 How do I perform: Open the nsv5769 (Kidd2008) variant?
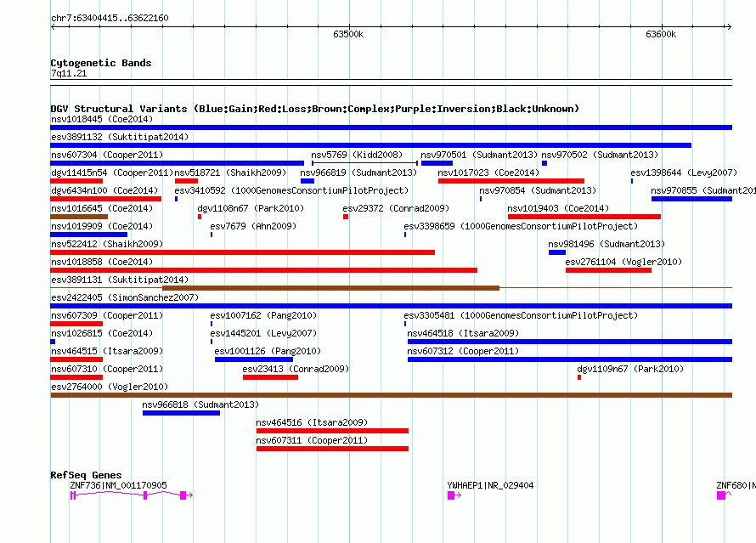click(364, 163)
